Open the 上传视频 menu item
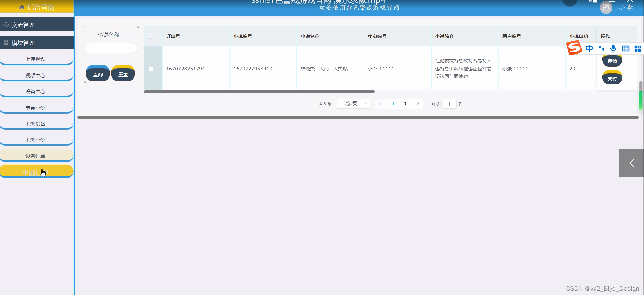 coord(37,59)
